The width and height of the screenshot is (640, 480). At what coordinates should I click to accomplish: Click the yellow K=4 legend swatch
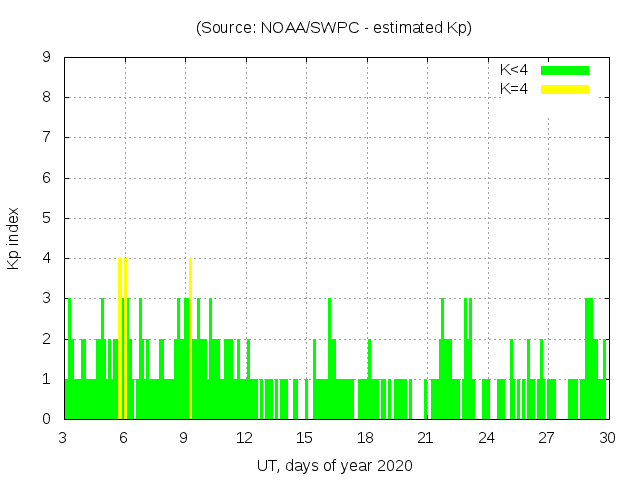(x=565, y=89)
